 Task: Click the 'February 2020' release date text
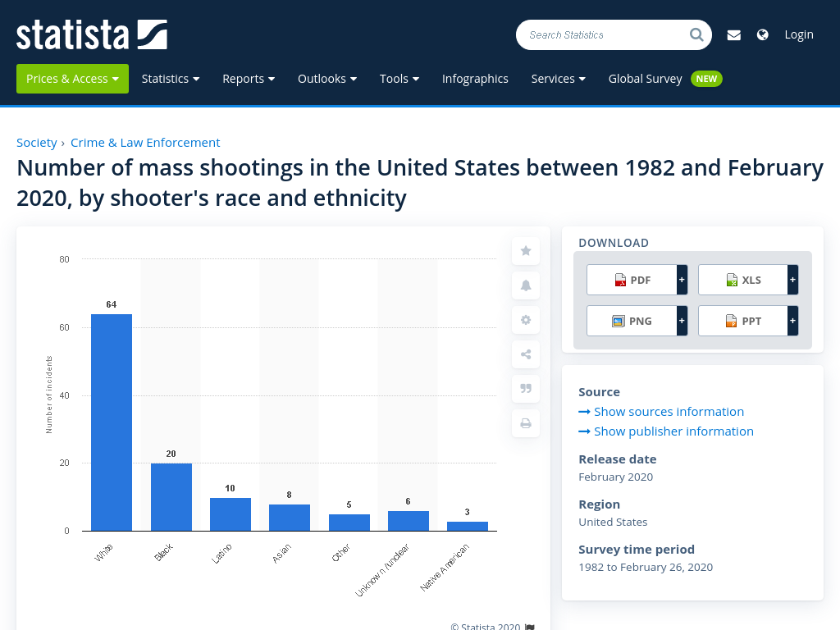[x=615, y=477]
